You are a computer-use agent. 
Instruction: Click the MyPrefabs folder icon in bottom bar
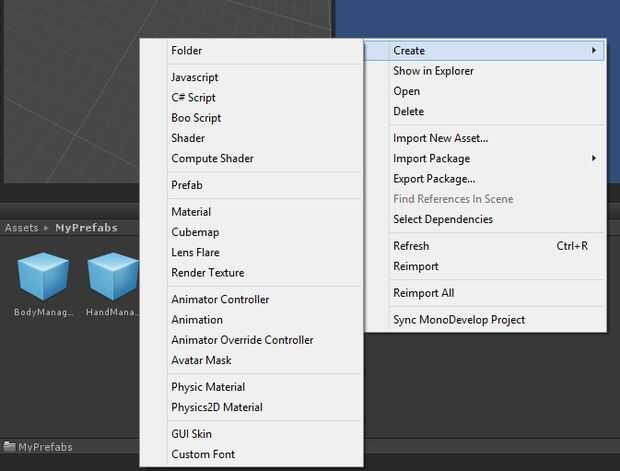click(x=10, y=447)
